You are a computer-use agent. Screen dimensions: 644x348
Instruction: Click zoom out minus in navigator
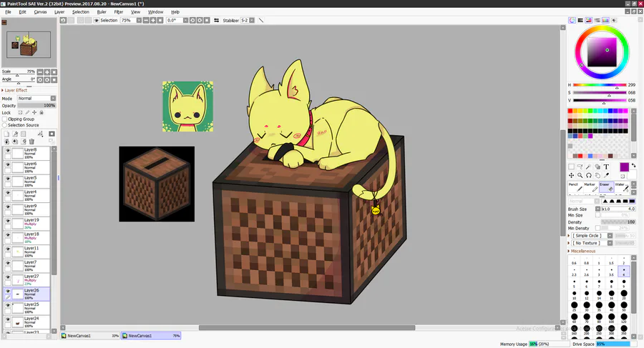point(40,72)
